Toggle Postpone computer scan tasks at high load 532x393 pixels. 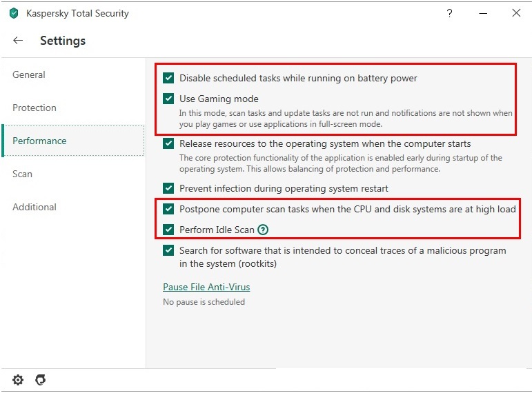pyautogui.click(x=168, y=209)
